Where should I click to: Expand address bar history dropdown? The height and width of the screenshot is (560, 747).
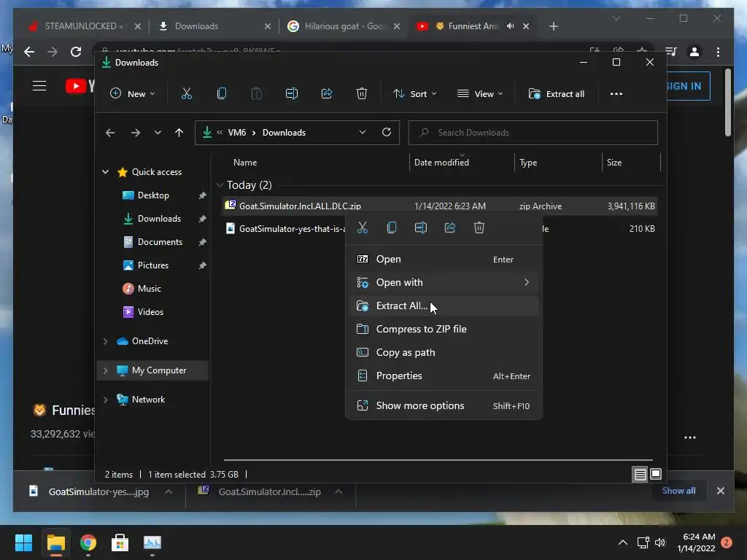pyautogui.click(x=363, y=133)
